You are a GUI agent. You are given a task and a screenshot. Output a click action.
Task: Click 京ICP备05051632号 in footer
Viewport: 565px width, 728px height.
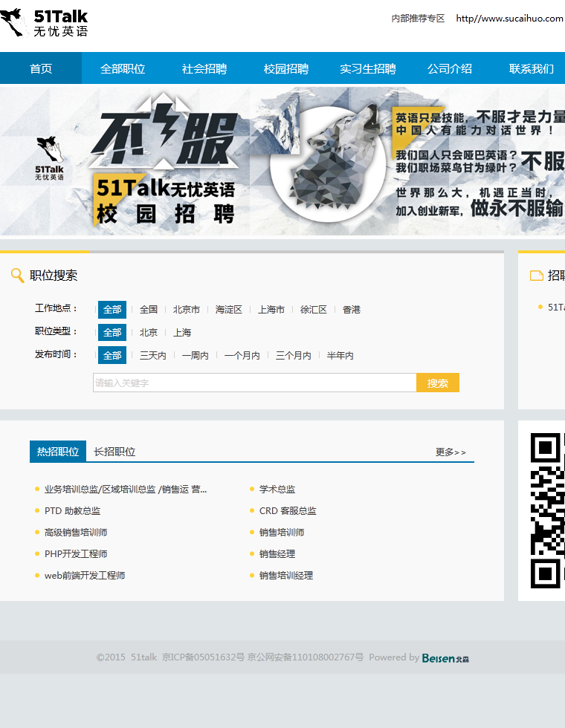coord(203,657)
